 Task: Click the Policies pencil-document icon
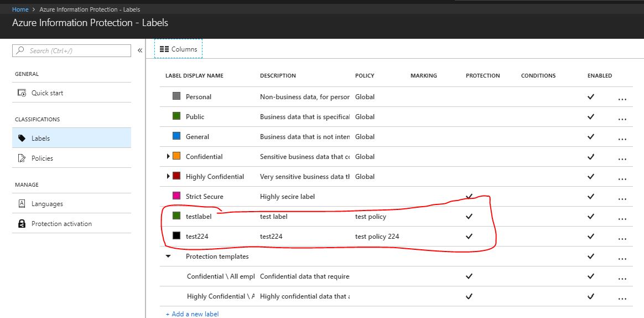click(22, 158)
